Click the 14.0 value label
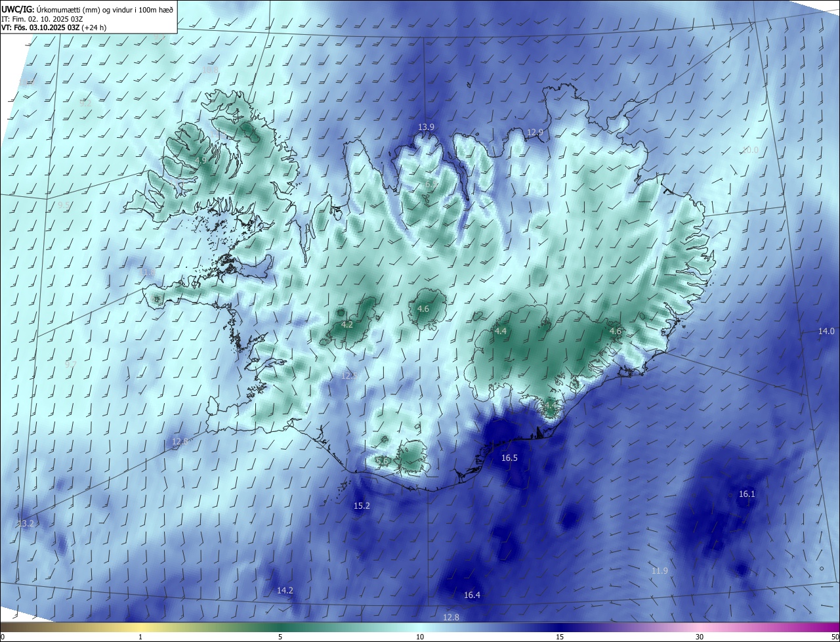Viewport: 840px width, 642px height. click(x=826, y=332)
